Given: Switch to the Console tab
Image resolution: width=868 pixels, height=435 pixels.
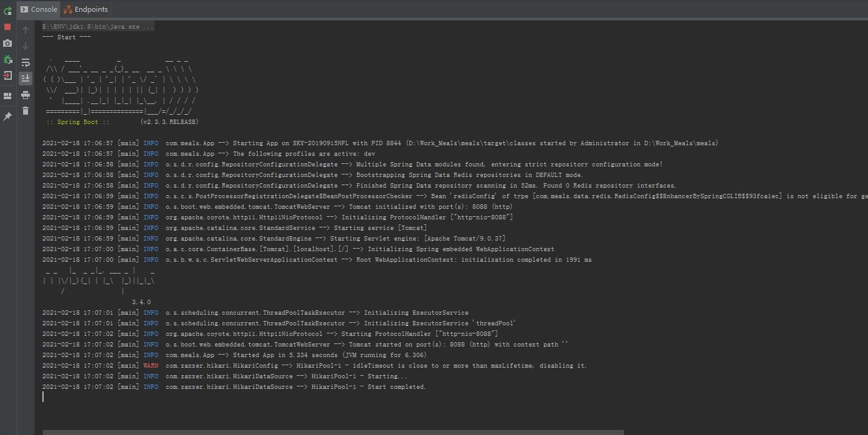Looking at the screenshot, I should 39,9.
